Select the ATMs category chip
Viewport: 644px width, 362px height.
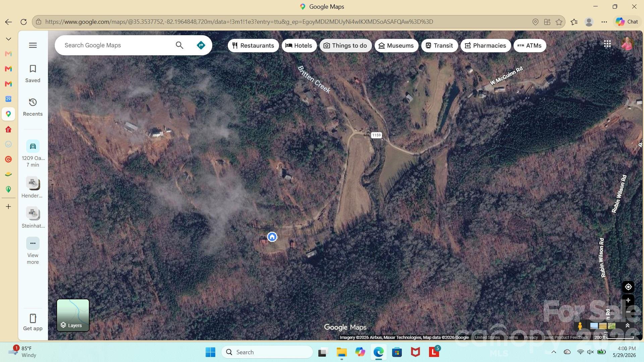pos(530,46)
